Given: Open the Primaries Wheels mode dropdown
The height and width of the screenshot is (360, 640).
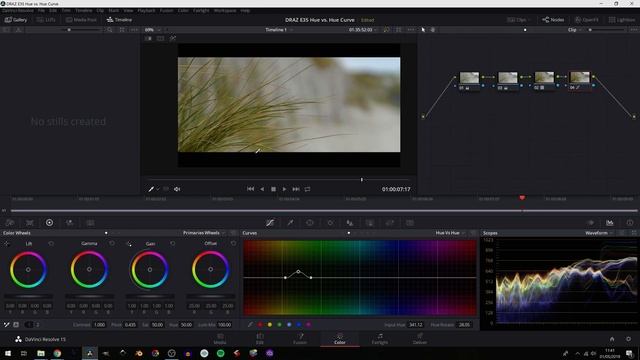Looking at the screenshot, I should (204, 233).
